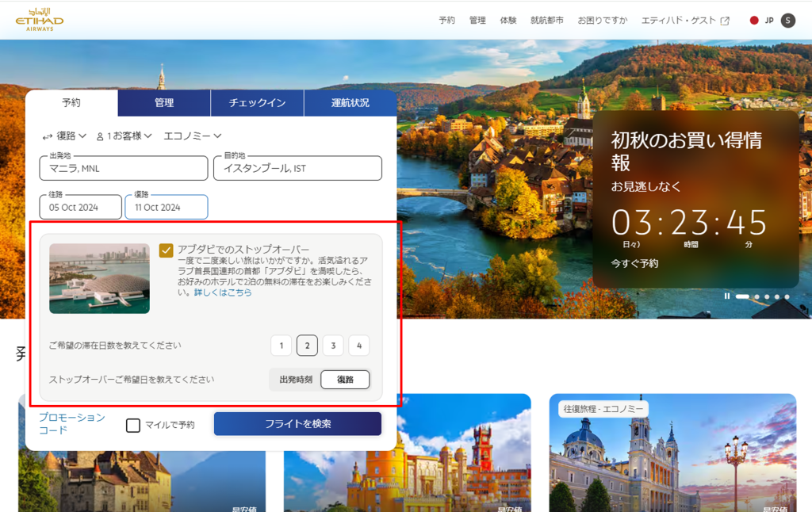Choose 3 days stopover stay
Image resolution: width=812 pixels, height=512 pixels.
tap(333, 346)
